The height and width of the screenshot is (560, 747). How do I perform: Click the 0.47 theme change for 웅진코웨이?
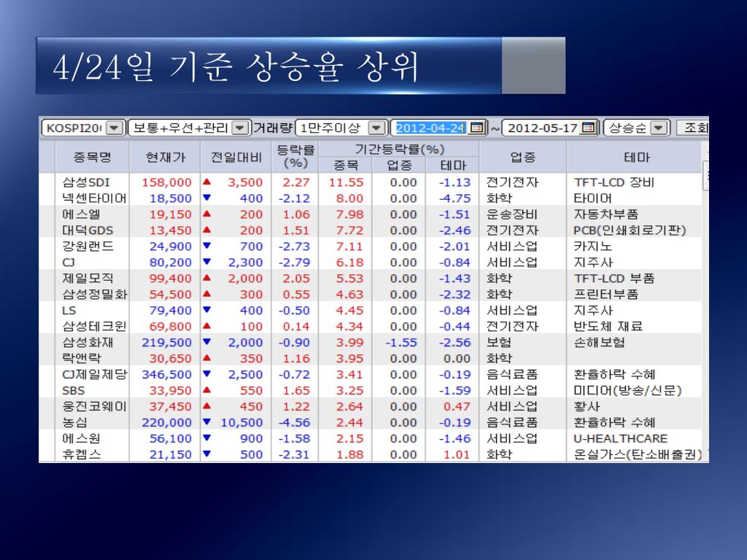click(x=457, y=406)
